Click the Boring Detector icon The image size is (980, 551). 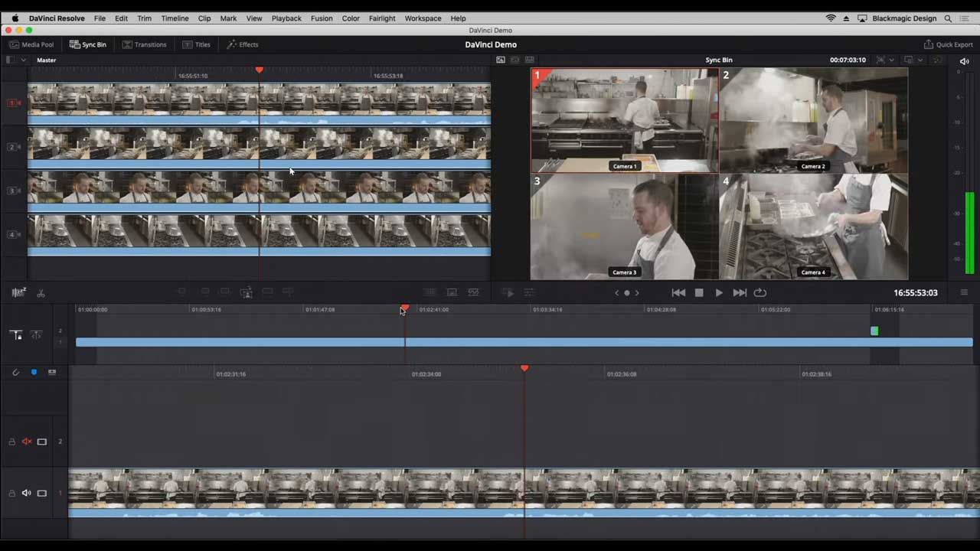pyautogui.click(x=19, y=292)
